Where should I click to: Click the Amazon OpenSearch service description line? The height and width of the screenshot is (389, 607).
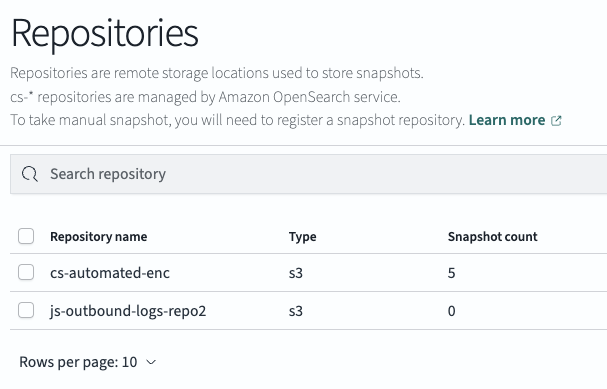click(x=205, y=97)
